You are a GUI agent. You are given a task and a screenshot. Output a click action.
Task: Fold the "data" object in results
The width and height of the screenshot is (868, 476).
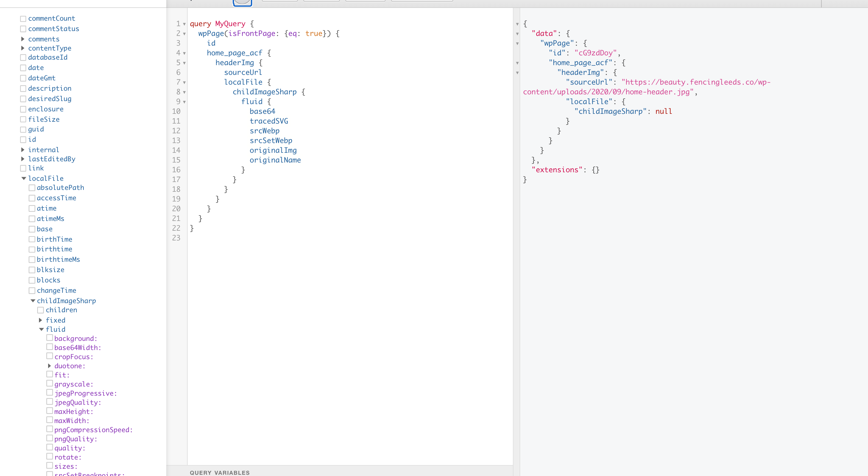pos(517,34)
